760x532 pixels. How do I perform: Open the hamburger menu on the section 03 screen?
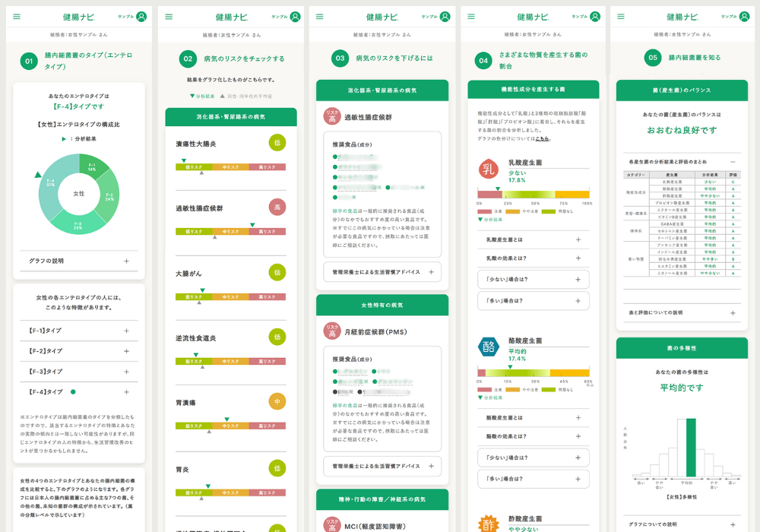tap(320, 17)
